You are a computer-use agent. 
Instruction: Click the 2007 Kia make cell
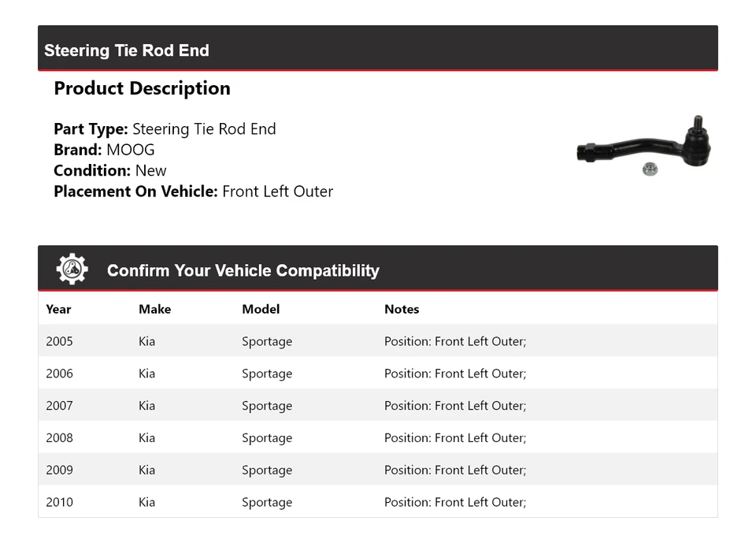pos(147,406)
